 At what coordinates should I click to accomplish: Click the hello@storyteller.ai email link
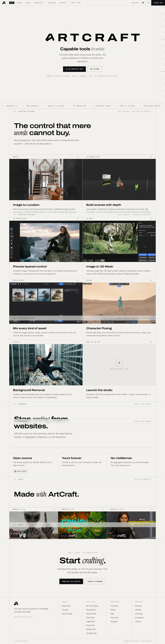click(23, 617)
